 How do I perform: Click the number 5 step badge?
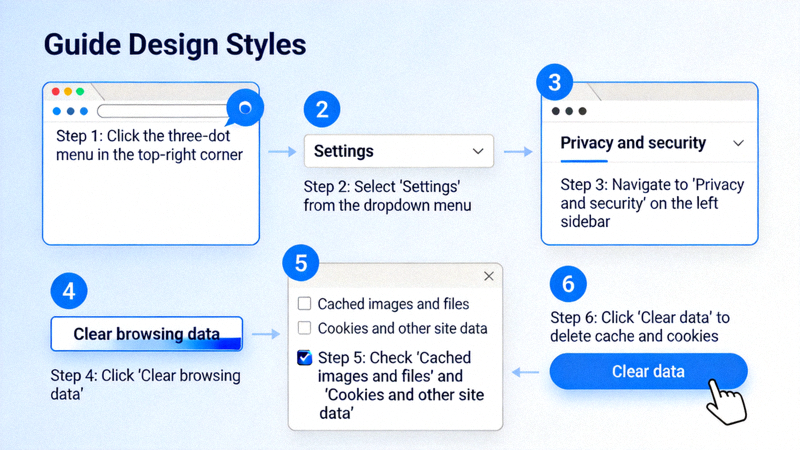pos(301,263)
